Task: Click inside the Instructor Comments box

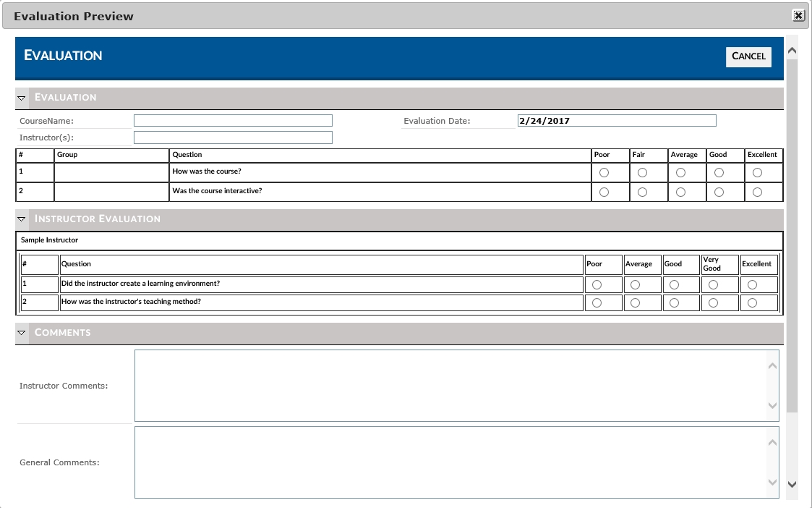Action: tap(448, 386)
